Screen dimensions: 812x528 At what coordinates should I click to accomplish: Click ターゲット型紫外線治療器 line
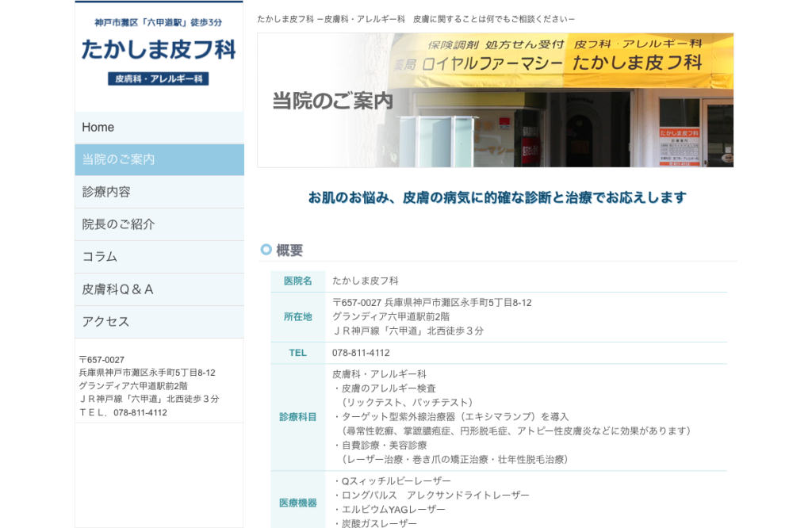[450, 417]
